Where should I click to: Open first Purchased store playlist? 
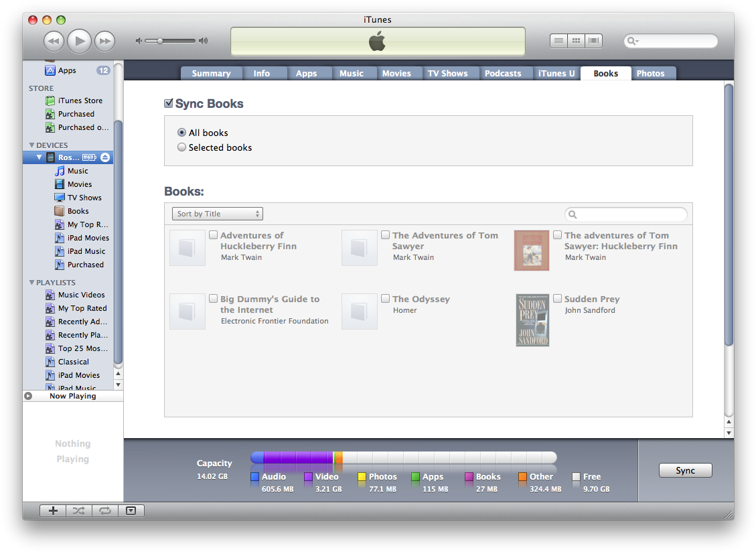(x=68, y=114)
